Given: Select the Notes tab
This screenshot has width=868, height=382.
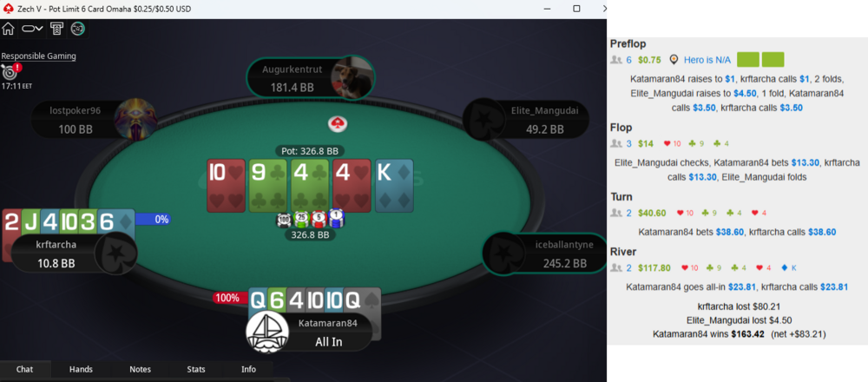Looking at the screenshot, I should click(x=140, y=369).
